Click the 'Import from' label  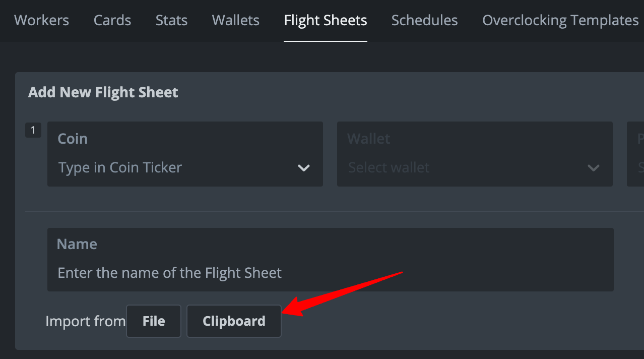(x=85, y=321)
